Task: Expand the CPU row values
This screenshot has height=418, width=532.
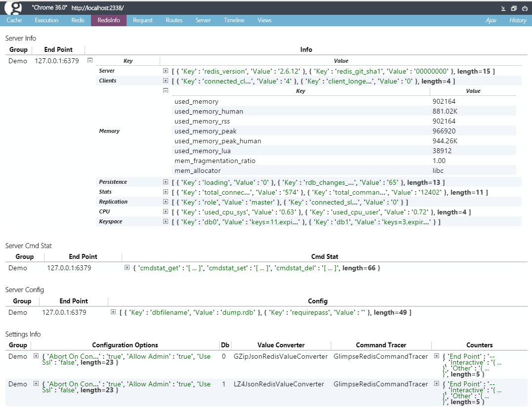Action: 166,211
